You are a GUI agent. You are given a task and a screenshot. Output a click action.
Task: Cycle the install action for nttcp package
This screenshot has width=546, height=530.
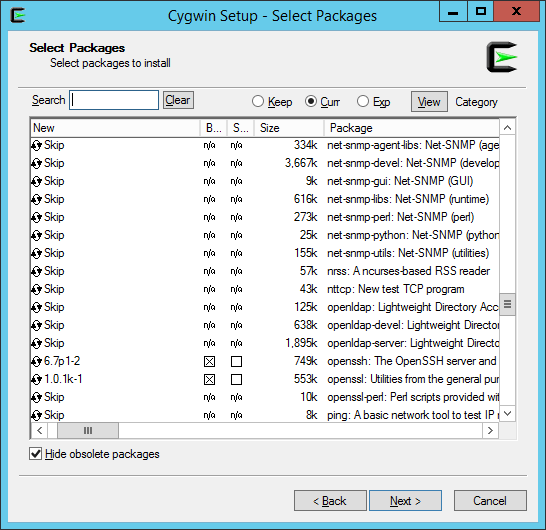click(x=37, y=289)
